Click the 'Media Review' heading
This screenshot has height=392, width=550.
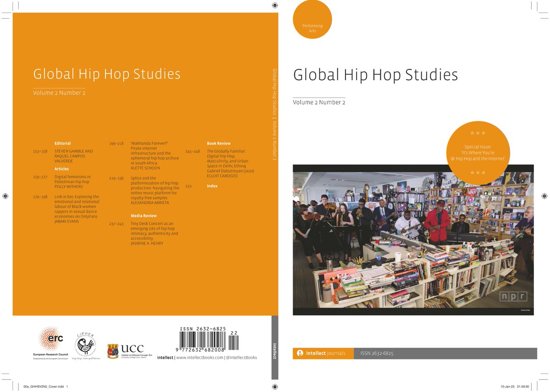pyautogui.click(x=143, y=215)
